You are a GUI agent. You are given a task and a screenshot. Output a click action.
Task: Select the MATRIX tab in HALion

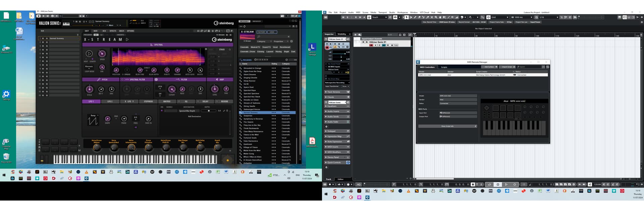click(167, 101)
